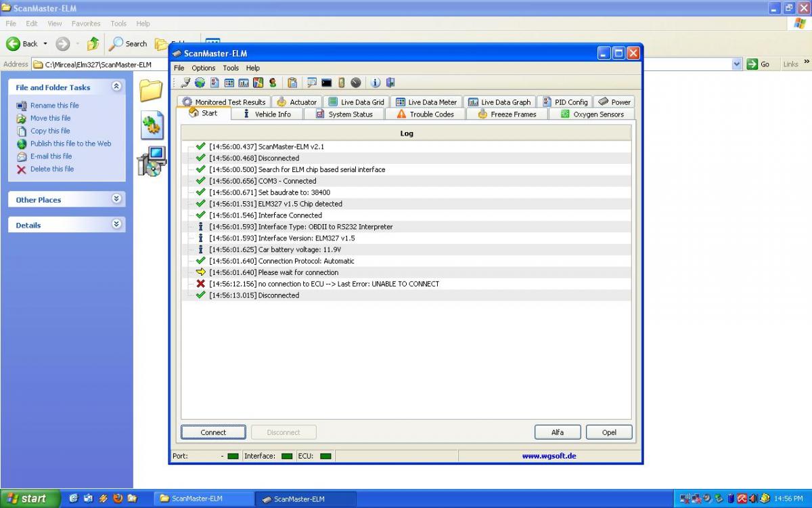The height and width of the screenshot is (508, 812).
Task: Expand the Other Places panel
Action: click(x=116, y=199)
